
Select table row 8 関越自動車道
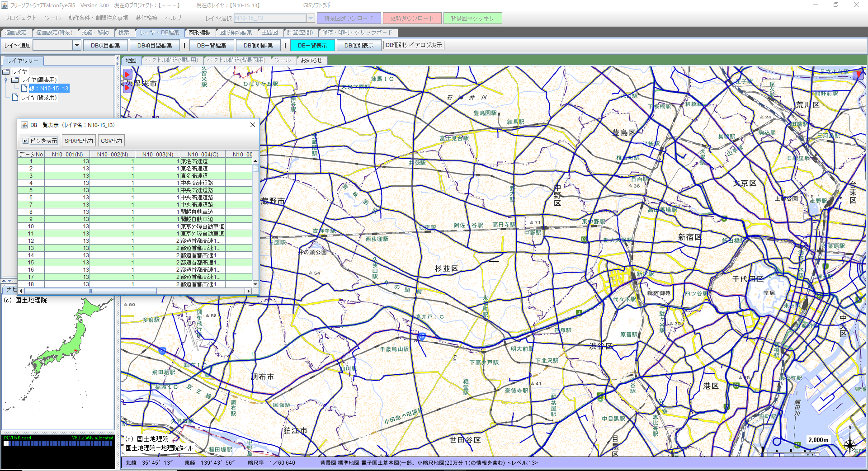tap(135, 212)
